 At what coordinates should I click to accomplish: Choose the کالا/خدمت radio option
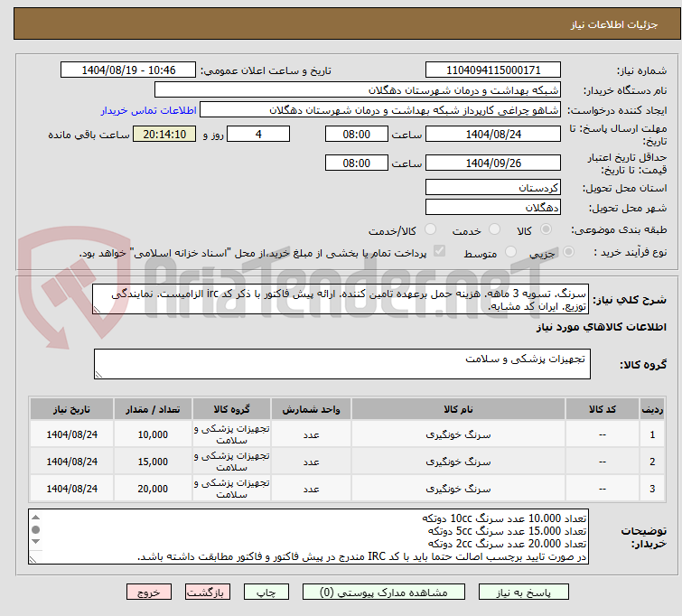pos(430,230)
